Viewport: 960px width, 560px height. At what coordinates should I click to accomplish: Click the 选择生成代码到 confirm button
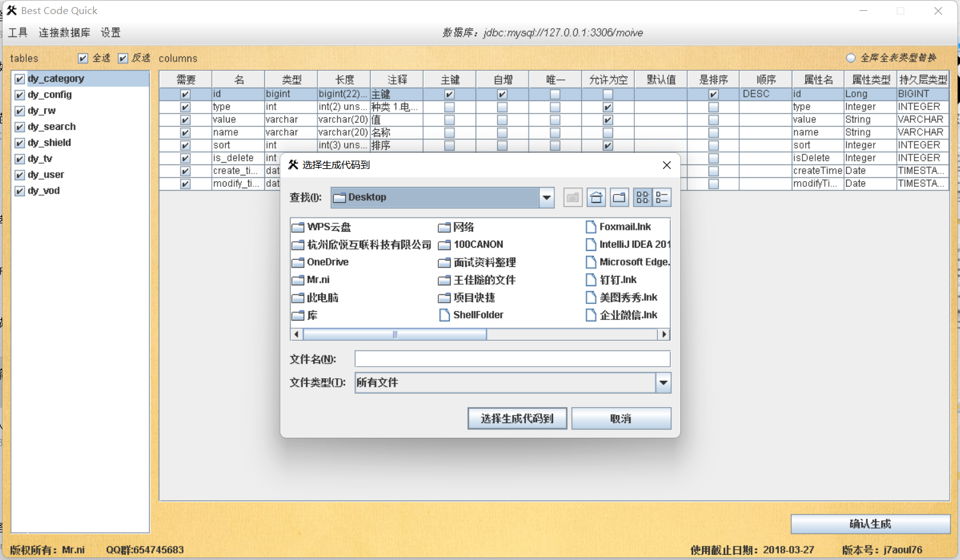coord(517,419)
